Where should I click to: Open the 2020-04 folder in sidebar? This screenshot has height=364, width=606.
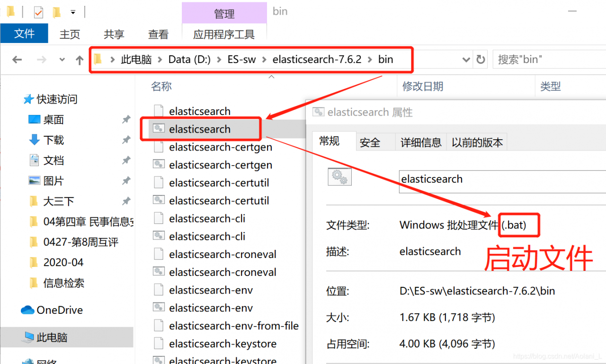tap(63, 262)
